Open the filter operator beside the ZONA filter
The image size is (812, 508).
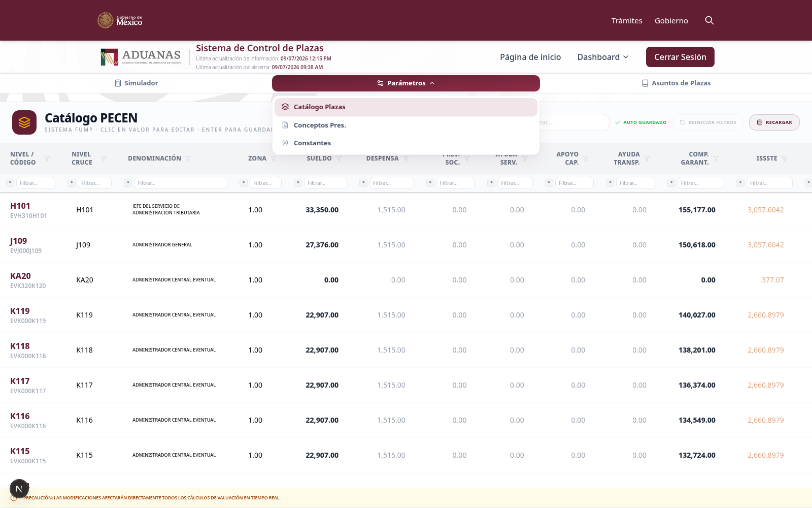(244, 183)
